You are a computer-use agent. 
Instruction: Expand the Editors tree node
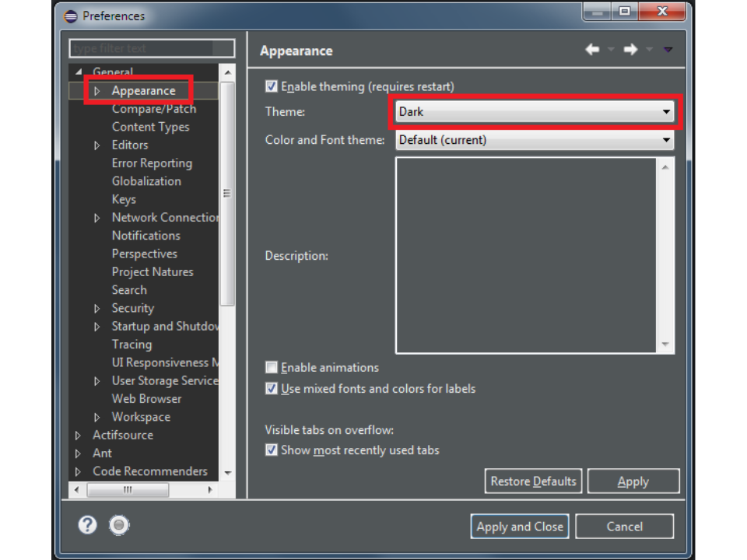pyautogui.click(x=97, y=145)
